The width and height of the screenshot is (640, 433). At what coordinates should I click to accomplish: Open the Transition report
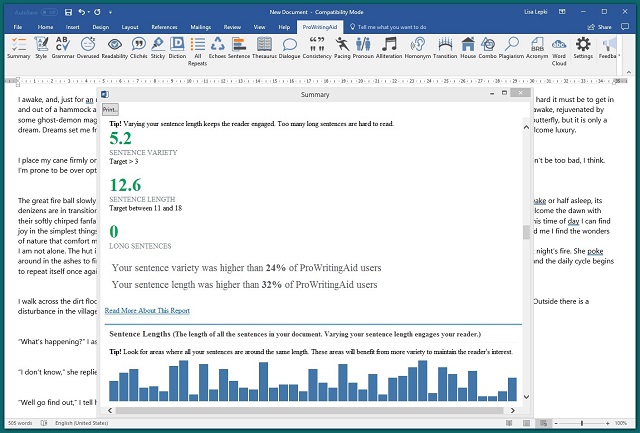click(x=445, y=48)
